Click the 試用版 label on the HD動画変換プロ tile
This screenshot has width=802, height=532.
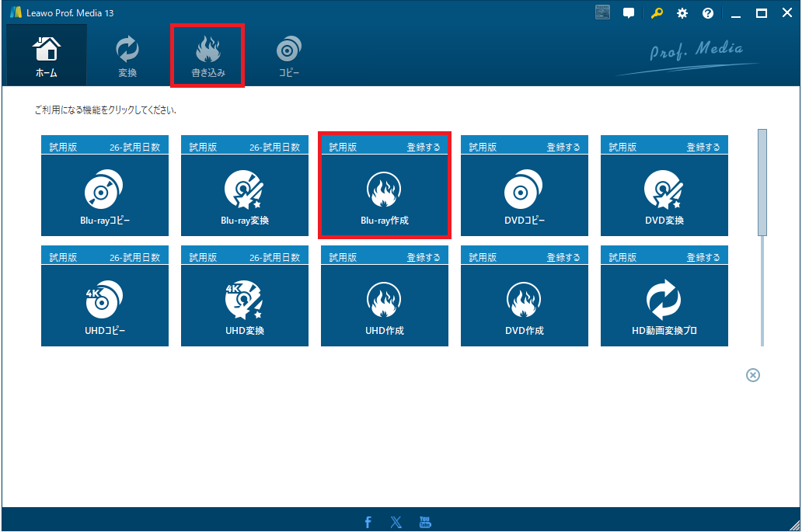622,258
